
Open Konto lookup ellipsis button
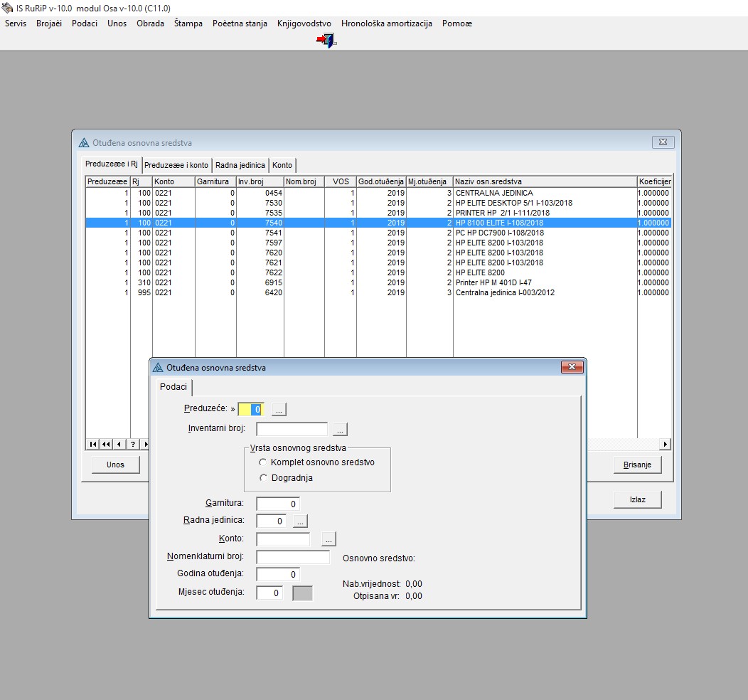(328, 539)
